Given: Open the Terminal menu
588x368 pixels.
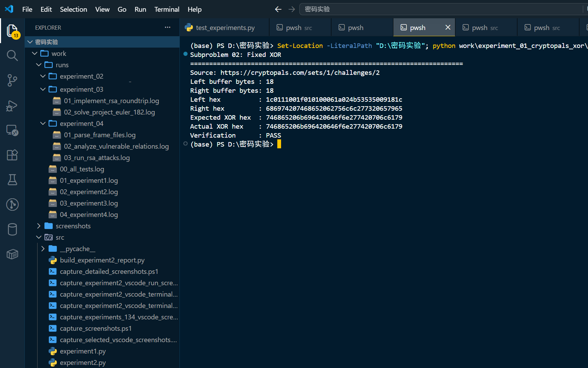Looking at the screenshot, I should point(167,9).
